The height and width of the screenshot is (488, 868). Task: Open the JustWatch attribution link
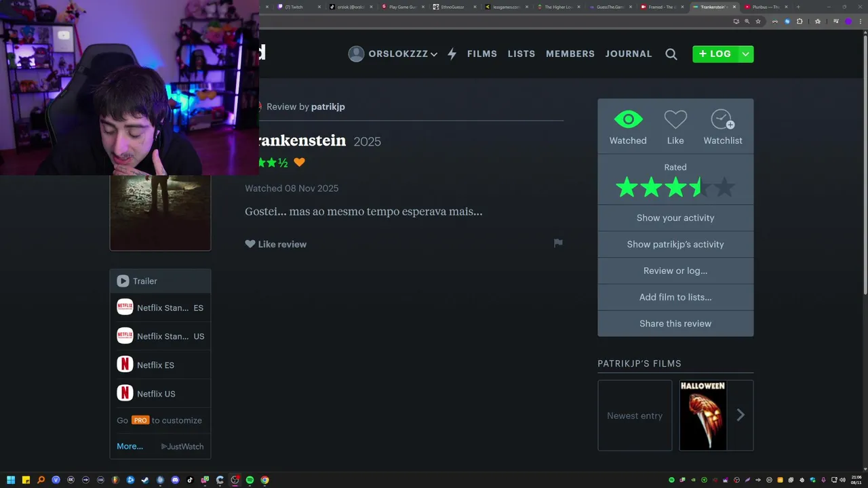tap(182, 446)
